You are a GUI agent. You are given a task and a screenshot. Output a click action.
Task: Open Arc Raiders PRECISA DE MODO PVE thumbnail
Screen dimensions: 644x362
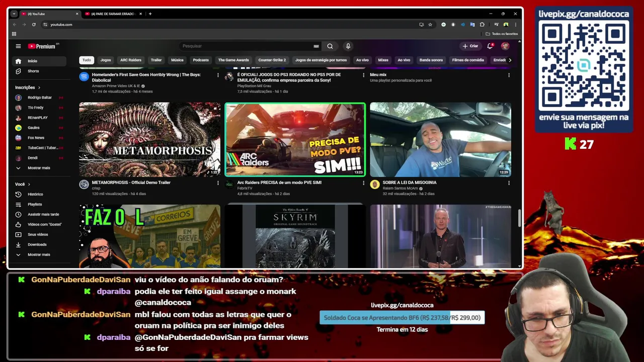[x=295, y=140]
